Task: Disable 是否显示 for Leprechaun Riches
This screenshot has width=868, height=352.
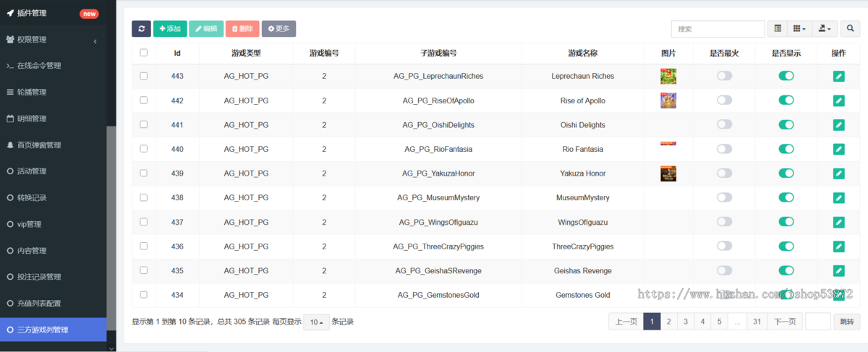Action: (x=786, y=76)
